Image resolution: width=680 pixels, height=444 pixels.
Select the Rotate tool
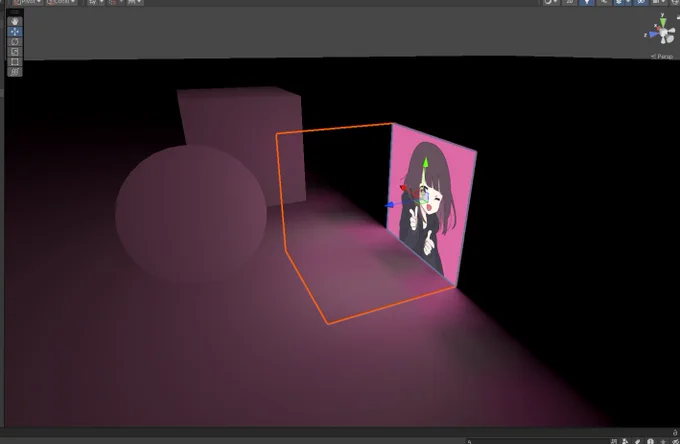coord(15,42)
